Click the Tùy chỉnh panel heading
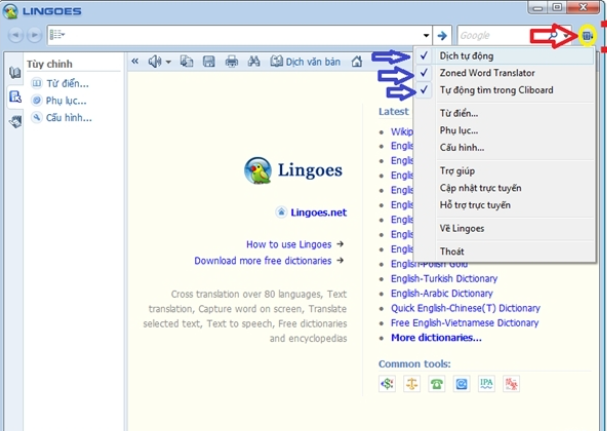 [50, 64]
